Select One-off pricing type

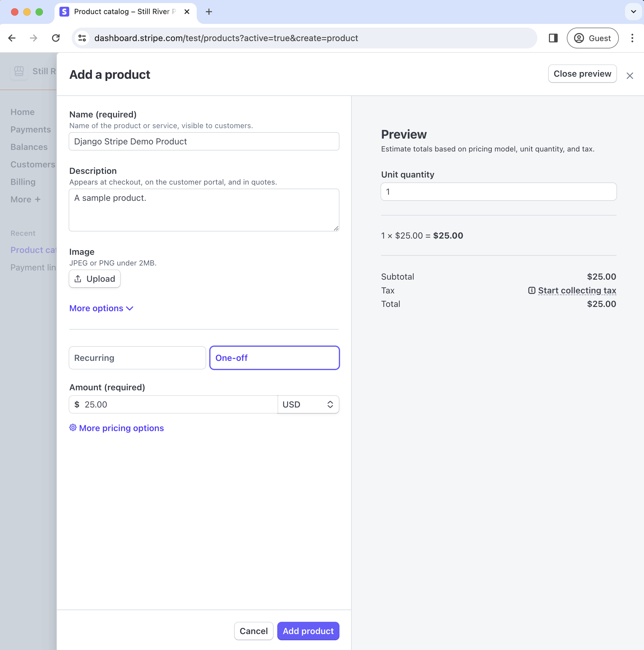[274, 357]
